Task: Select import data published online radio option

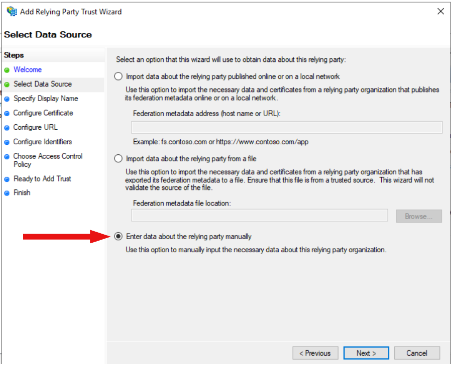Action: (x=118, y=76)
